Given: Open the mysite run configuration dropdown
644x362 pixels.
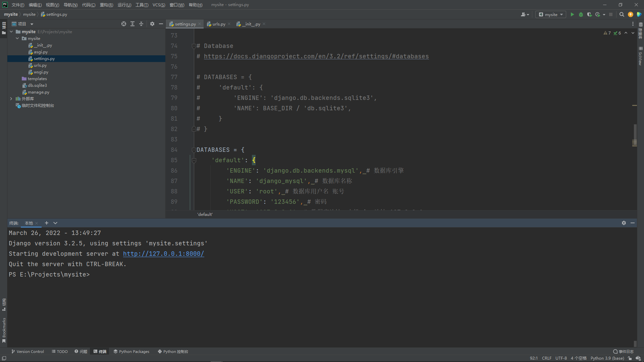Looking at the screenshot, I should tap(551, 14).
